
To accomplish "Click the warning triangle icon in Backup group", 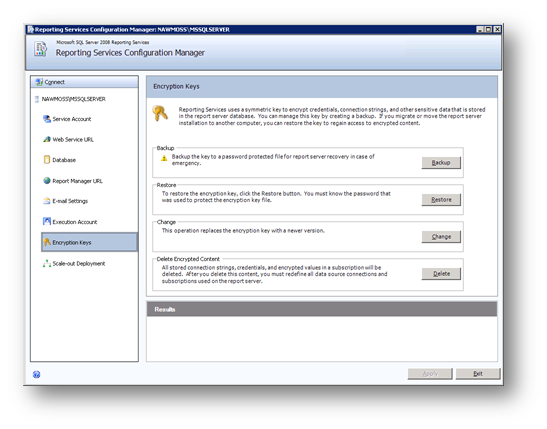I will [x=164, y=158].
